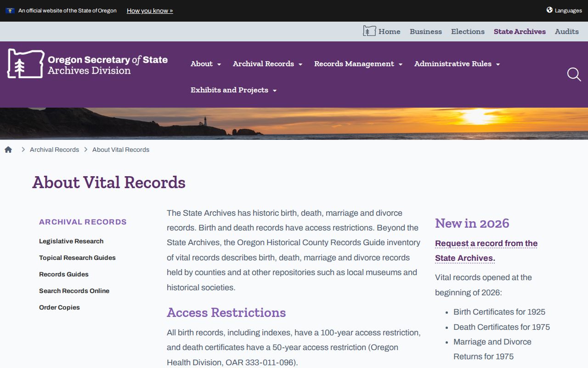Open 'Request a record from the State Archives' link
588x368 pixels.
[x=486, y=251]
